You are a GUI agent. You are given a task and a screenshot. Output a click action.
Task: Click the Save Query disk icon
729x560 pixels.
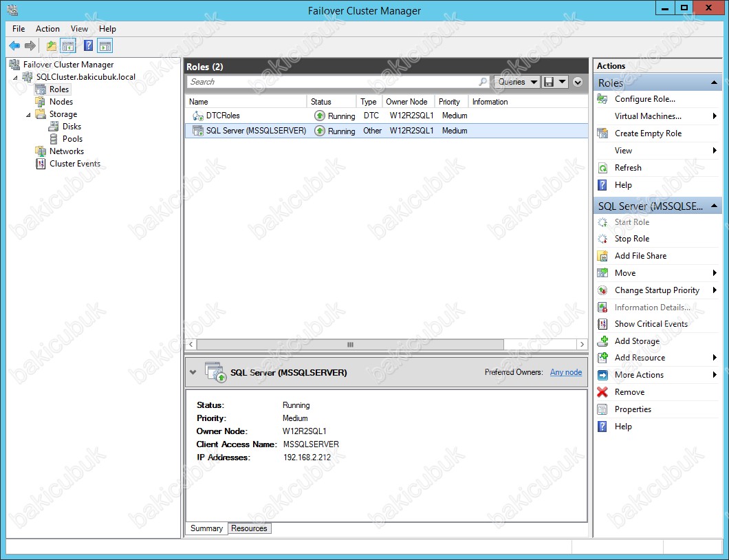(549, 82)
